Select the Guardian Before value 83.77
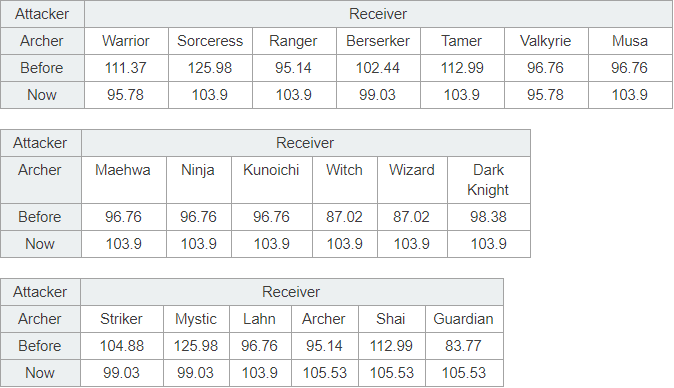674x388 pixels. [464, 346]
